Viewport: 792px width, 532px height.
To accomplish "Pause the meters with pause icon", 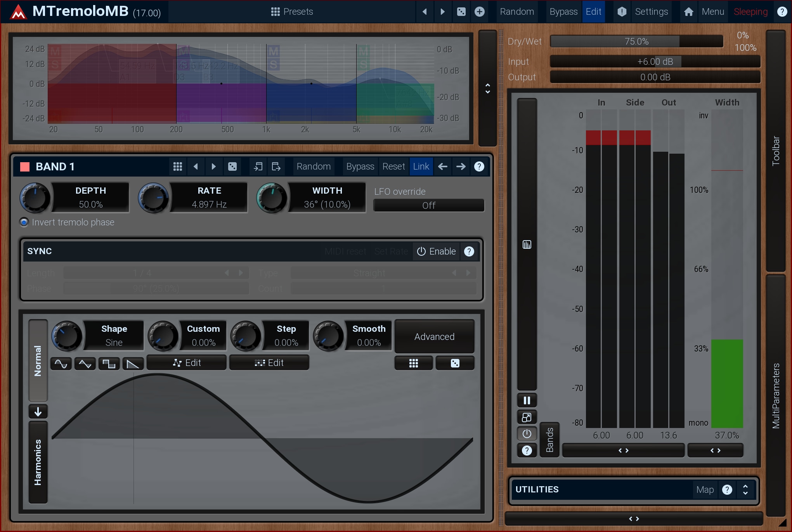I will tap(527, 400).
